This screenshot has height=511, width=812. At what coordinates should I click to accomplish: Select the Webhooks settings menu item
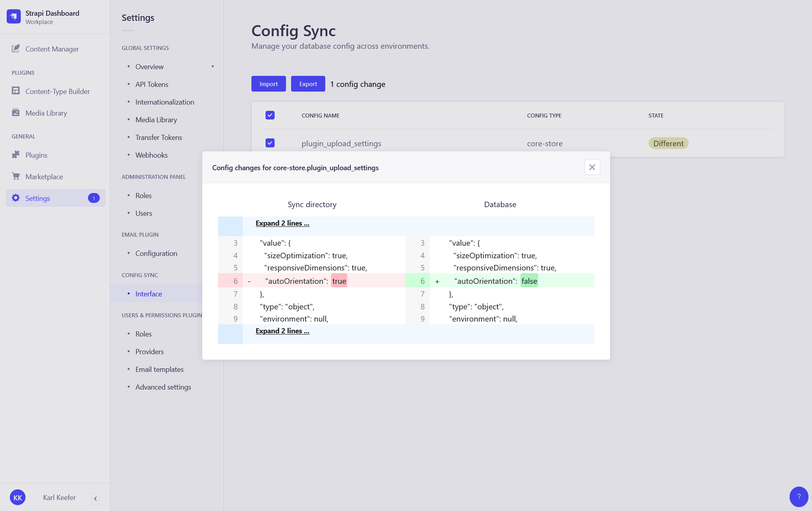[151, 154]
